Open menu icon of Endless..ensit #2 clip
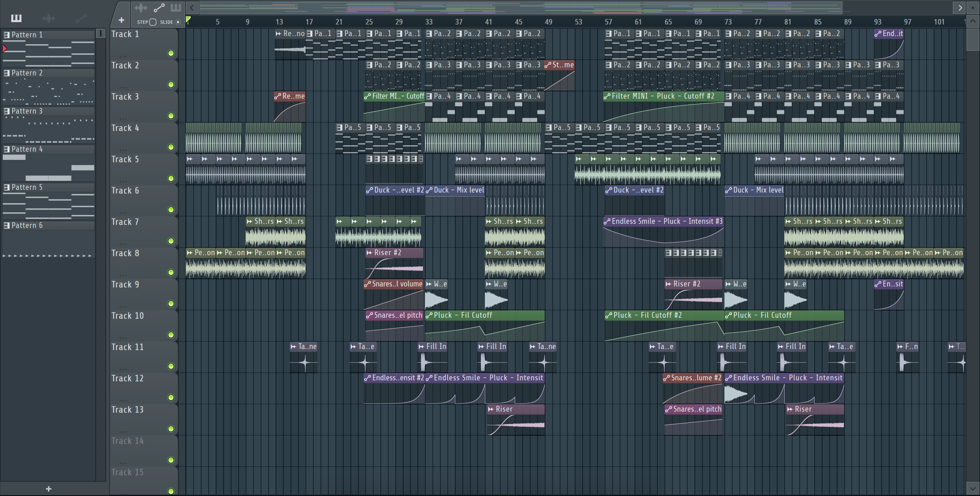 367,378
